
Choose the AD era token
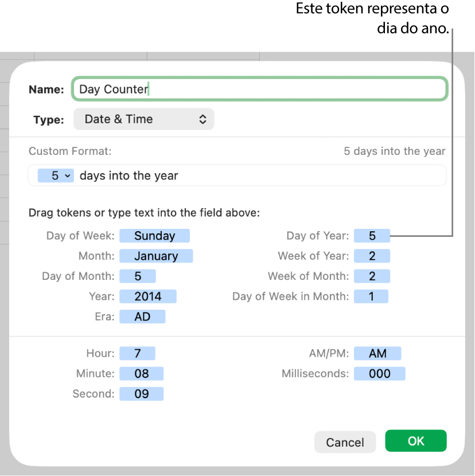pyautogui.click(x=142, y=316)
